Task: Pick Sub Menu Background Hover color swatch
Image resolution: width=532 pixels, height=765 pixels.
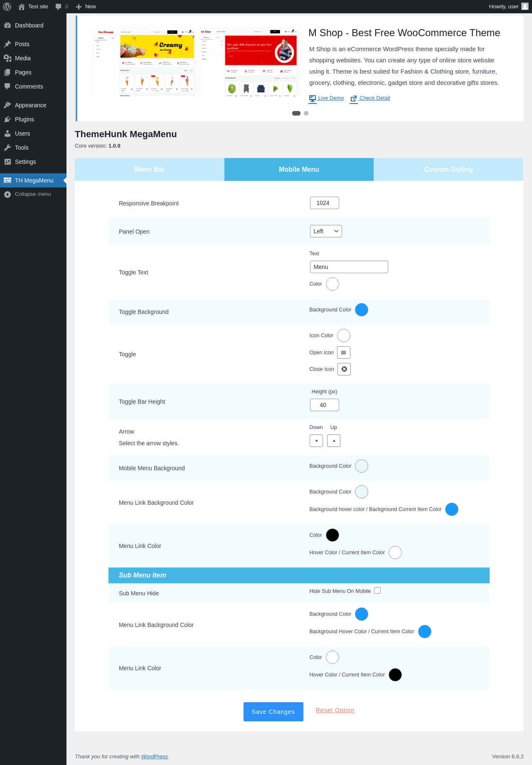Action: point(425,632)
